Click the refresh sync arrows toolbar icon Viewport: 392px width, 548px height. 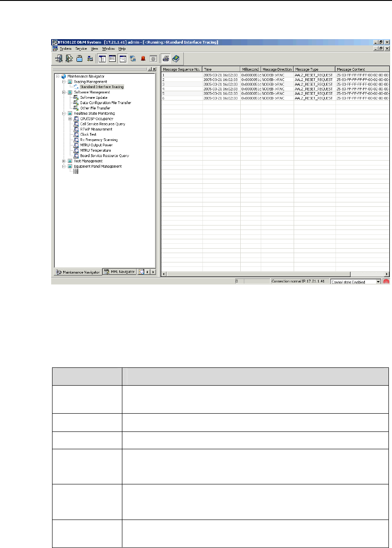pyautogui.click(x=133, y=58)
